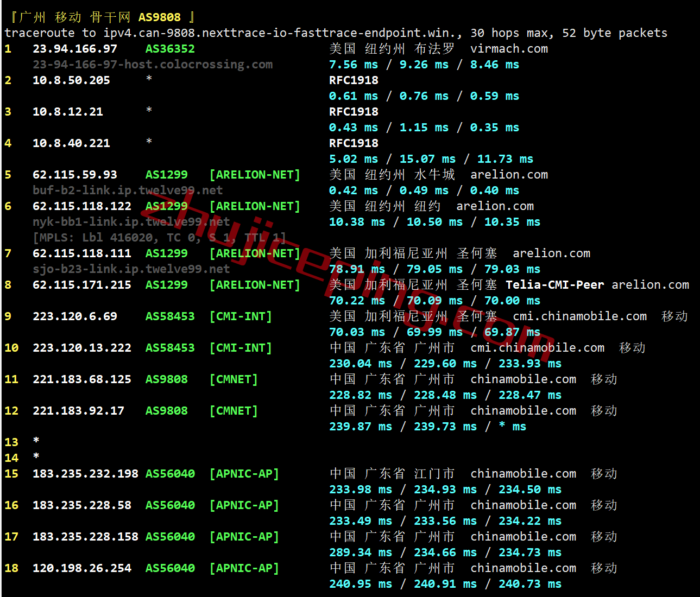Click the IP address 183.235.232.198

[x=85, y=474]
